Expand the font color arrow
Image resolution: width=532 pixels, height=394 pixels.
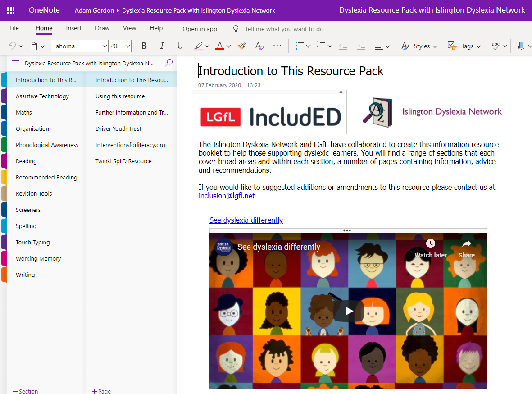(229, 46)
